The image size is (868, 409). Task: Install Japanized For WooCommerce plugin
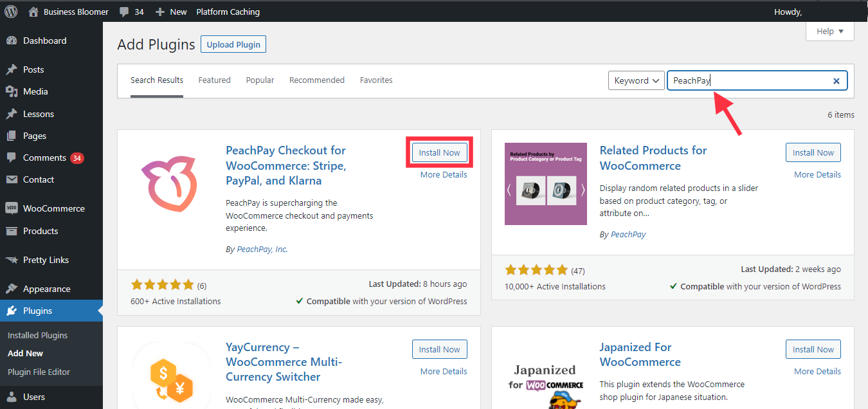coord(813,349)
